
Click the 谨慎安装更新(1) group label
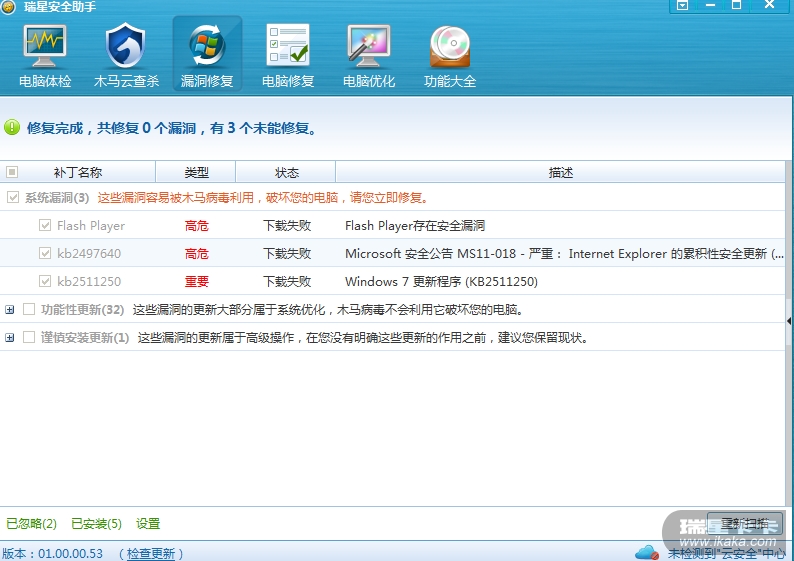tap(85, 338)
